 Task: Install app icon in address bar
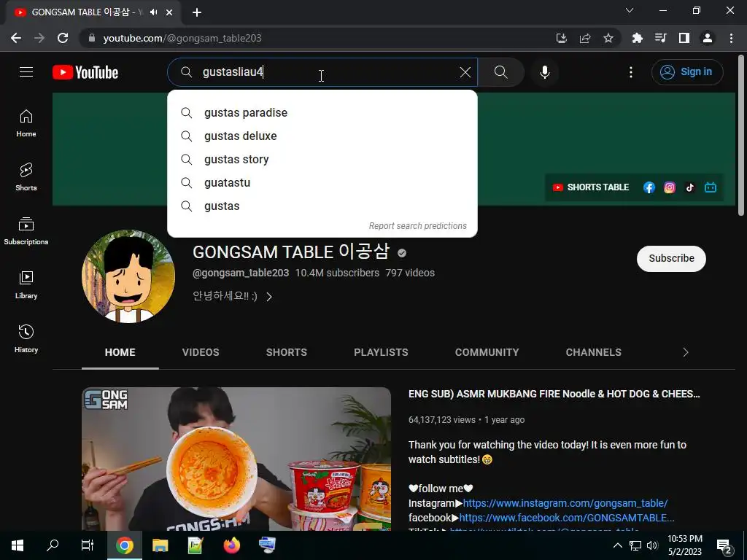point(562,38)
